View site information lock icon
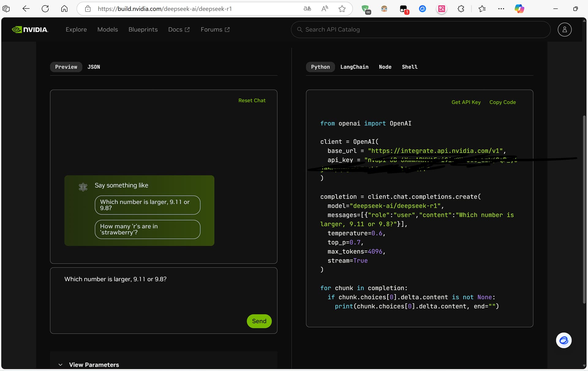 88,9
